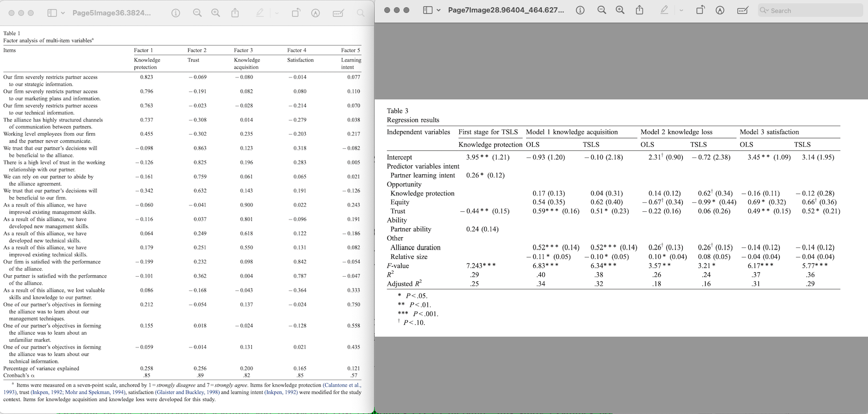Share the Page5Image36 document
Image resolution: width=868 pixels, height=414 pixels.
click(x=235, y=13)
